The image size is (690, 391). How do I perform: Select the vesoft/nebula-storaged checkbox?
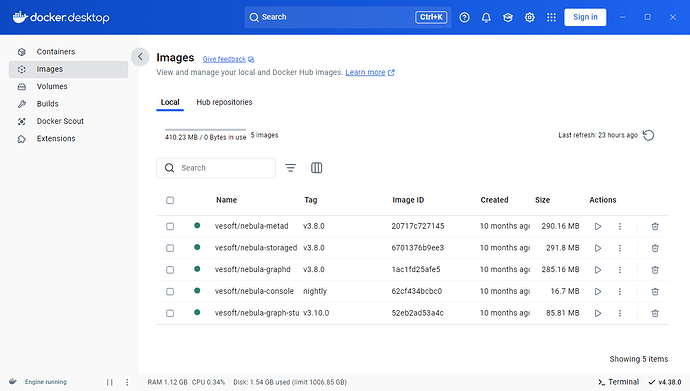170,248
